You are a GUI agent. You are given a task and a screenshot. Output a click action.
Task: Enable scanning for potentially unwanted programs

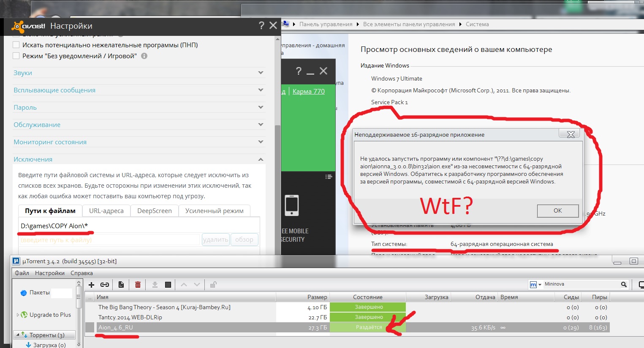point(16,45)
